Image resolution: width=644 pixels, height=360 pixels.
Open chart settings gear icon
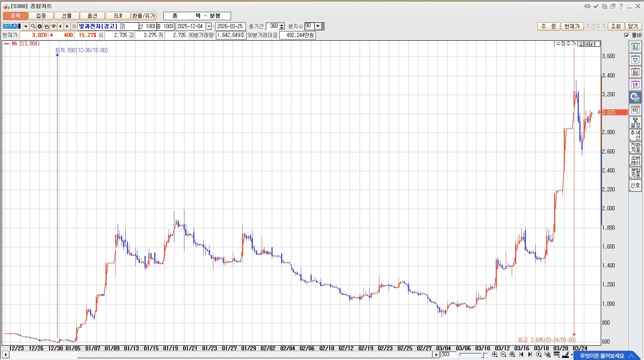coord(40,26)
